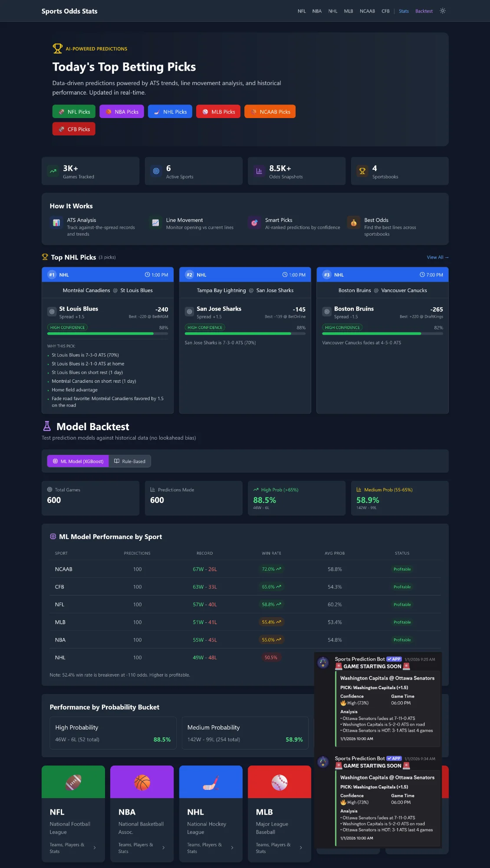This screenshot has height=868, width=490.
Task: Open the NFL nav menu item
Action: click(x=302, y=11)
